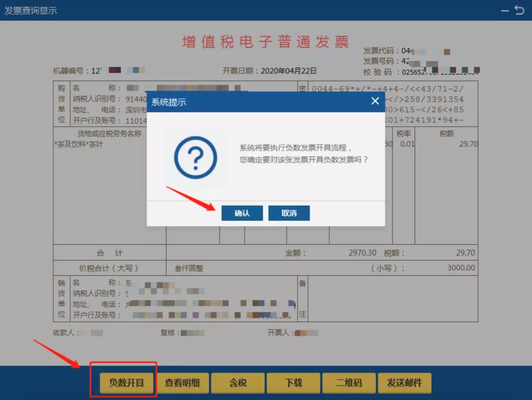This screenshot has height=400, width=532.
Task: Click the 发票查询显示 window title
Action: click(31, 10)
